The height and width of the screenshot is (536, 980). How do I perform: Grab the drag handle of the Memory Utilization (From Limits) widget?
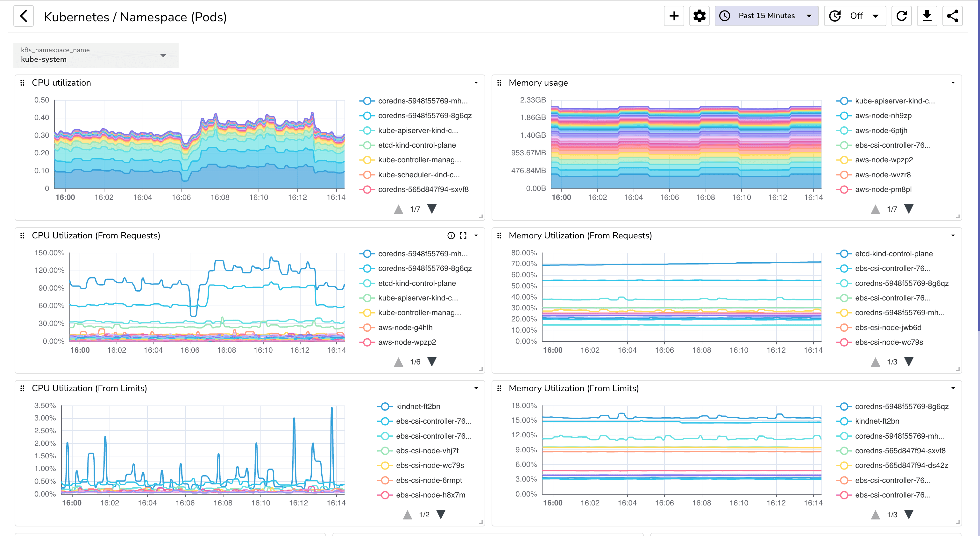tap(499, 388)
